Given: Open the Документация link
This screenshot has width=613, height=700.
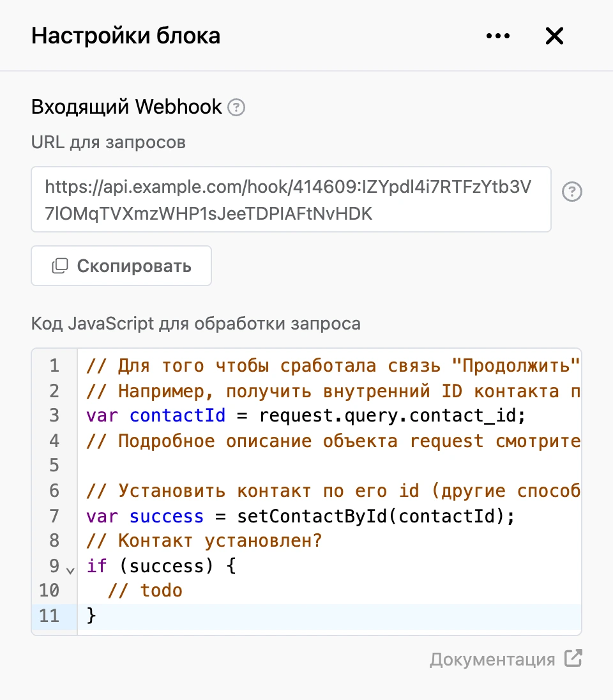Looking at the screenshot, I should click(492, 659).
